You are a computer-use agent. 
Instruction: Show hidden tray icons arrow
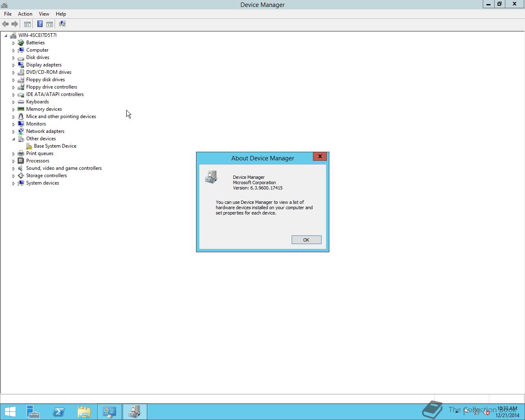[x=457, y=412]
